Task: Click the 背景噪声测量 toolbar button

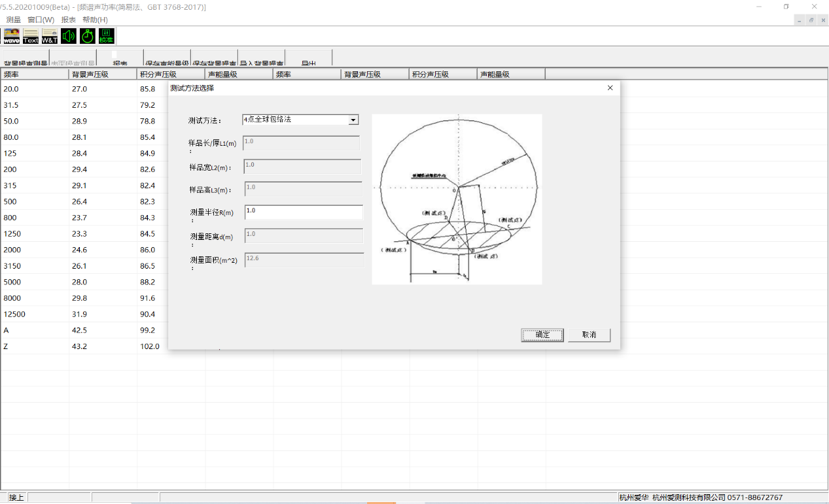Action: pos(25,60)
